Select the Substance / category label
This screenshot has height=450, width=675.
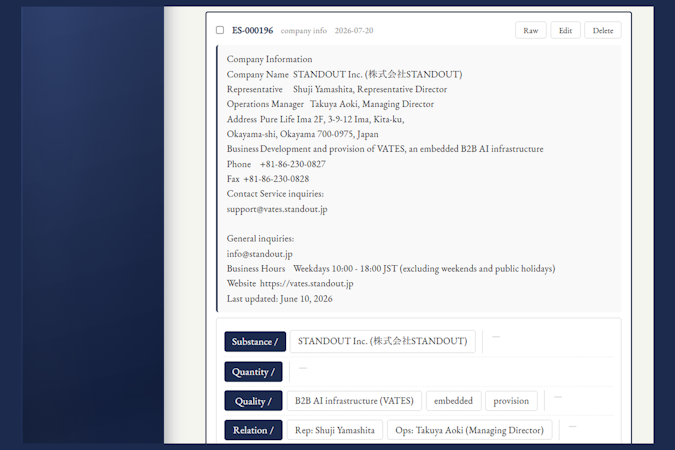[x=255, y=341]
